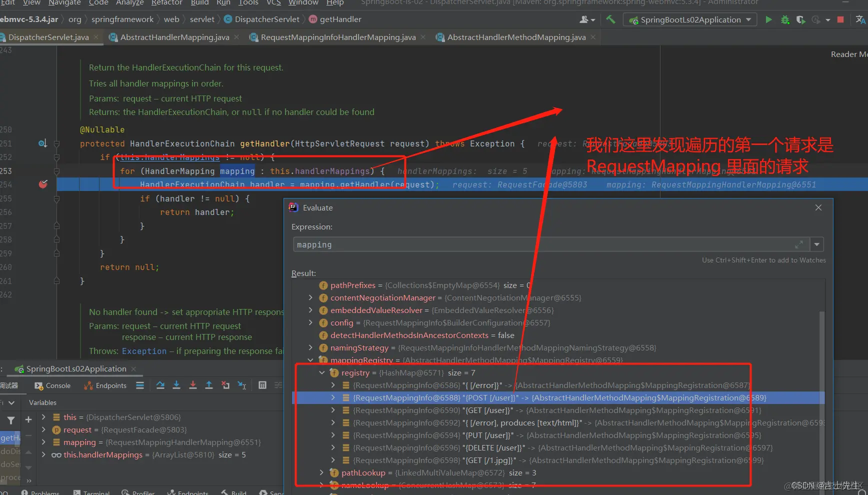Image resolution: width=868 pixels, height=495 pixels.
Task: Start debugging with the bug icon
Action: pos(785,19)
